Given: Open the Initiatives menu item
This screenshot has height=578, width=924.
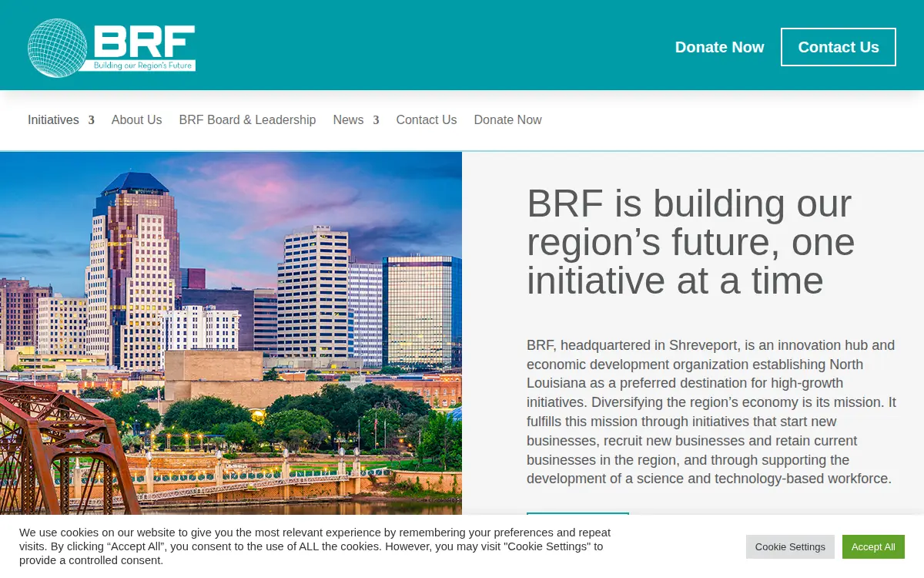Looking at the screenshot, I should 53,120.
